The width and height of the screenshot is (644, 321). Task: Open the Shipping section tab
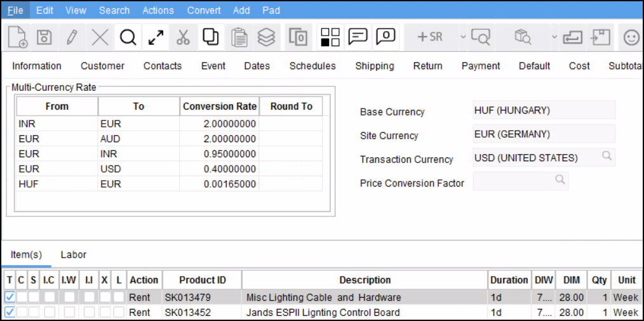click(x=374, y=66)
